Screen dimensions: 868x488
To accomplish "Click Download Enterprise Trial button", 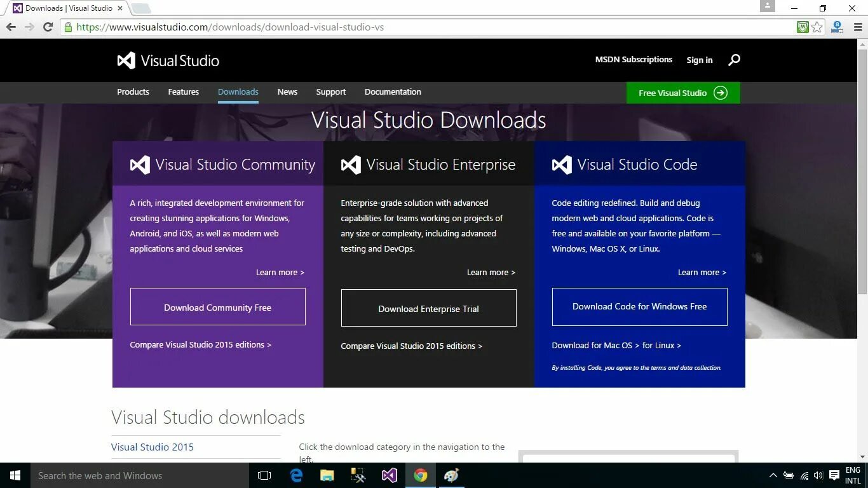I will [429, 308].
